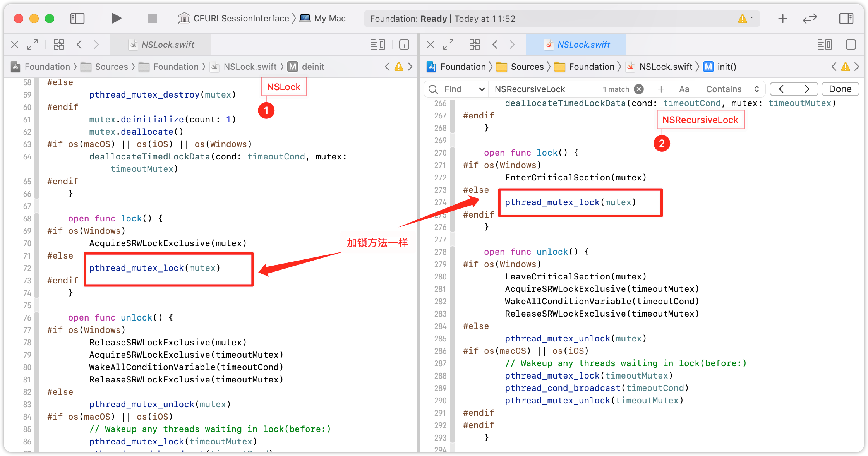Click the Done button in Find bar
Image resolution: width=868 pixels, height=456 pixels.
(x=840, y=89)
